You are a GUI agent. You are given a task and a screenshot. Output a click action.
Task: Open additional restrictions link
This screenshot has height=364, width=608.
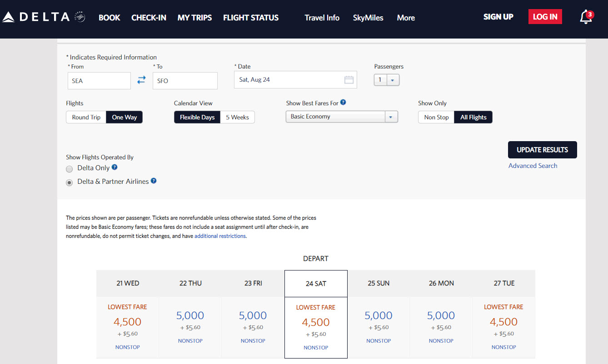(x=220, y=236)
